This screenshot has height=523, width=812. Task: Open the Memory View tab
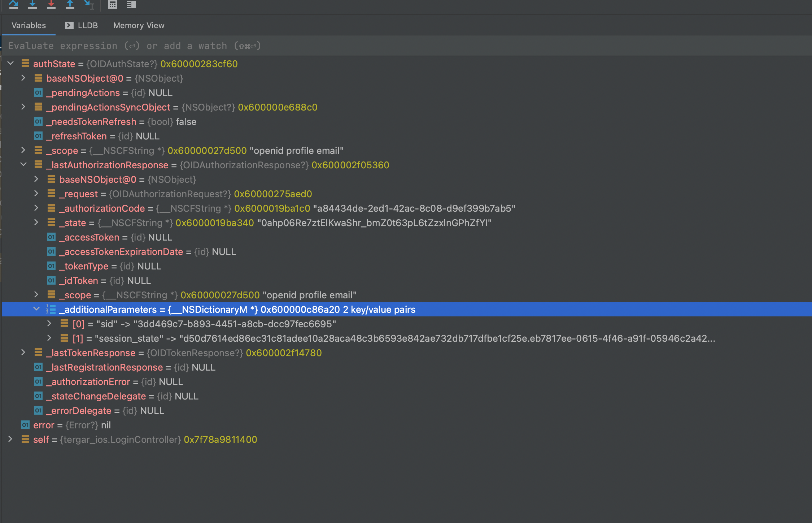(139, 25)
